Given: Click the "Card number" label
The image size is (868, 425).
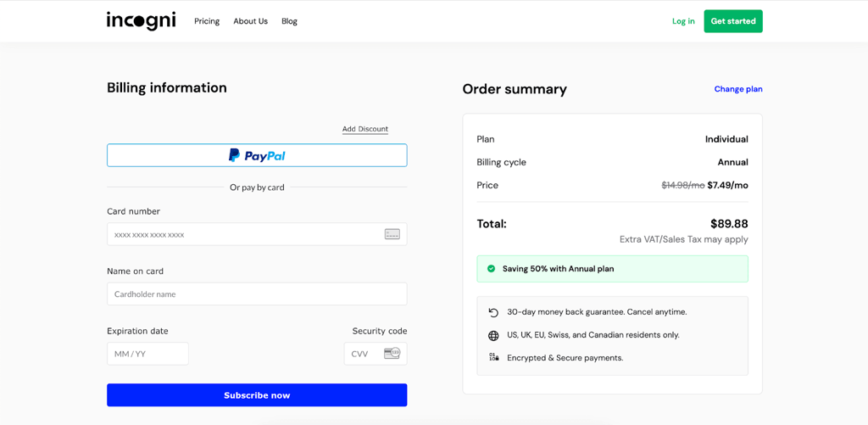Looking at the screenshot, I should (x=133, y=211).
